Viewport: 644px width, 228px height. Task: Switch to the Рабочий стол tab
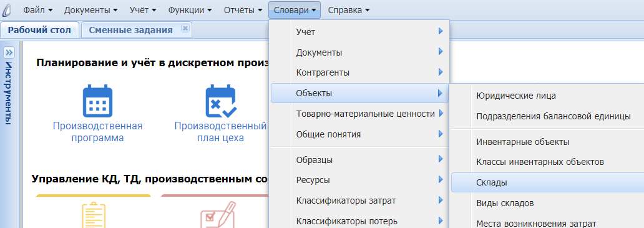click(39, 30)
